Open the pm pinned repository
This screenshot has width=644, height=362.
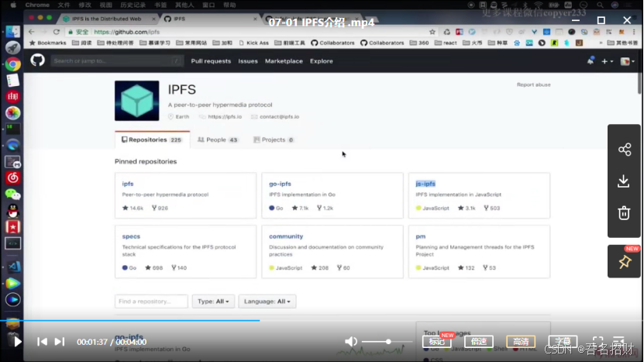click(x=421, y=236)
